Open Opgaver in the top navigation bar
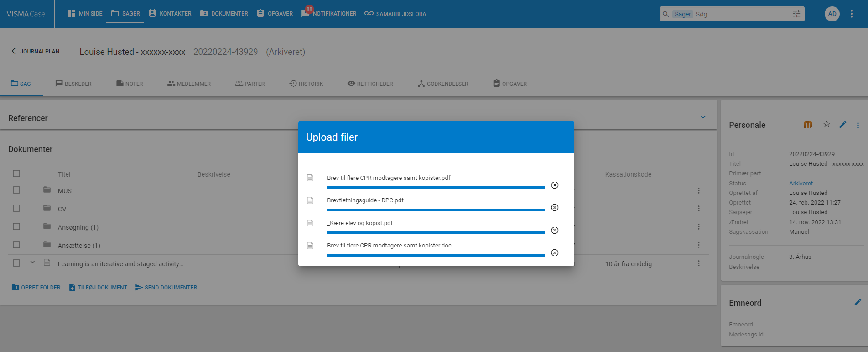Image resolution: width=868 pixels, height=352 pixels. (275, 14)
